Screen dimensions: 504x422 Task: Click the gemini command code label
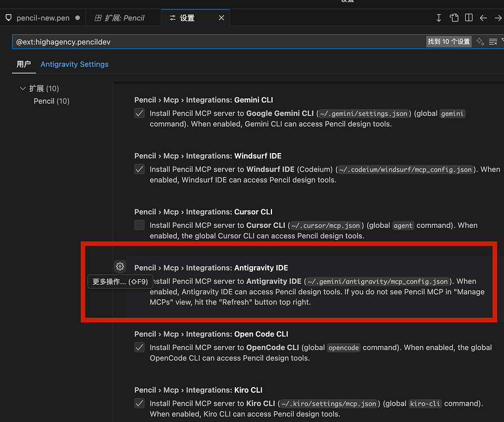[x=452, y=114]
